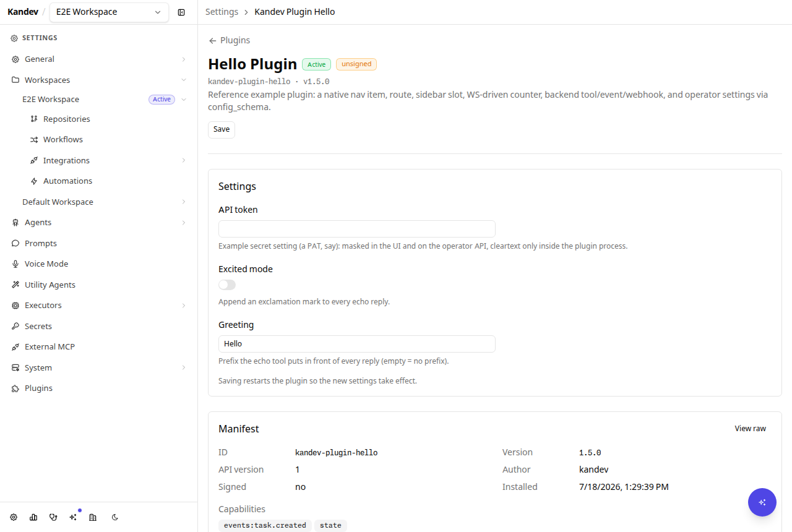
Task: Click the Automations lightning bolt icon
Action: [34, 181]
